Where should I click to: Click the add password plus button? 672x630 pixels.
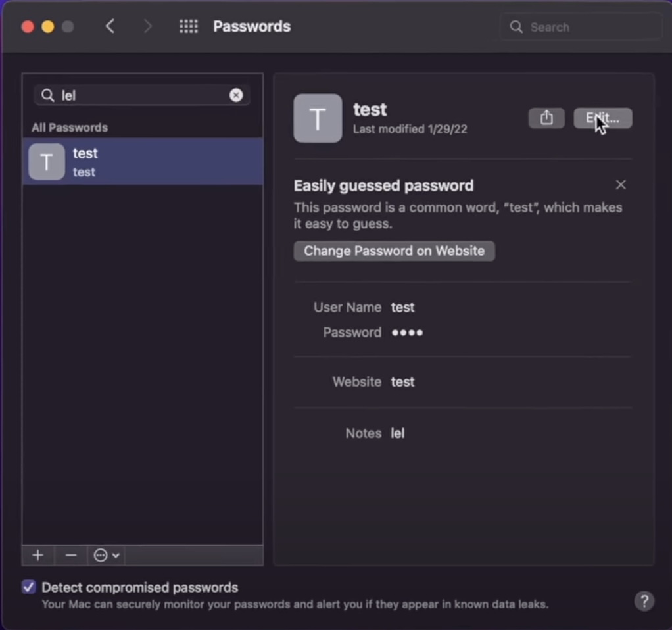coord(38,555)
